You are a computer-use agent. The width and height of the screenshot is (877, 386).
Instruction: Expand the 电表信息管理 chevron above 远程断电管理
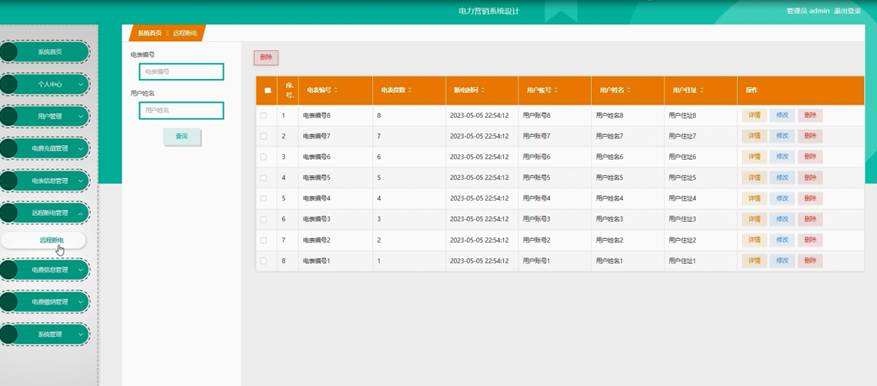click(x=81, y=181)
